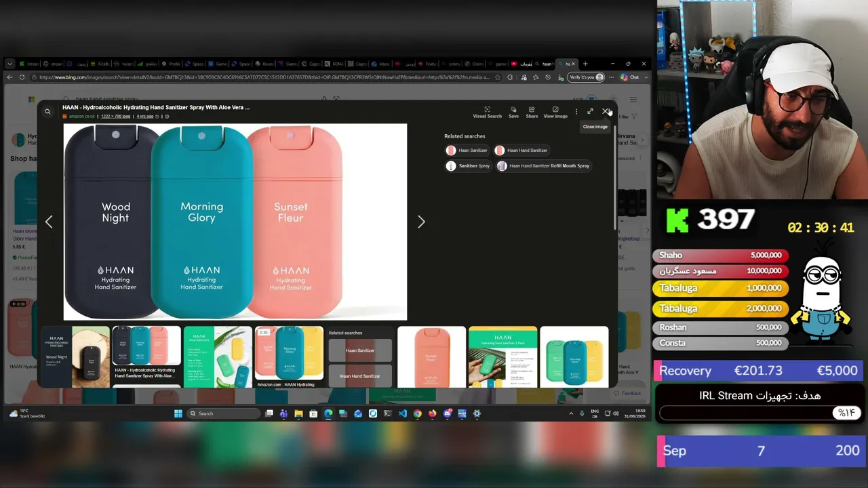
Task: Open the amazon.co.uk source link
Action: [81, 117]
